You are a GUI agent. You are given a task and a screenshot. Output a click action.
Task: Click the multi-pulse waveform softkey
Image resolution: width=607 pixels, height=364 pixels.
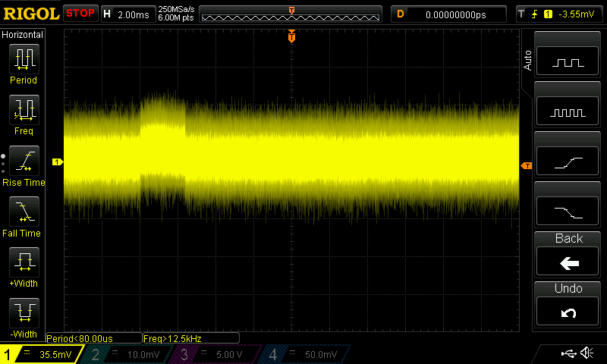[567, 111]
